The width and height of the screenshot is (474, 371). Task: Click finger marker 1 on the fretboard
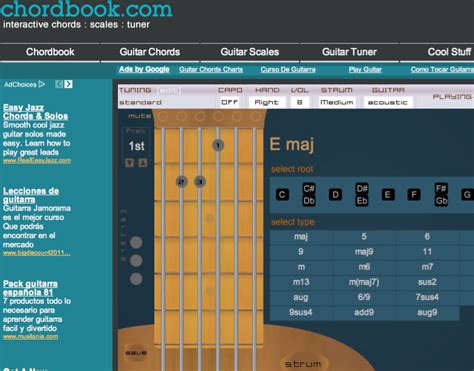point(218,145)
